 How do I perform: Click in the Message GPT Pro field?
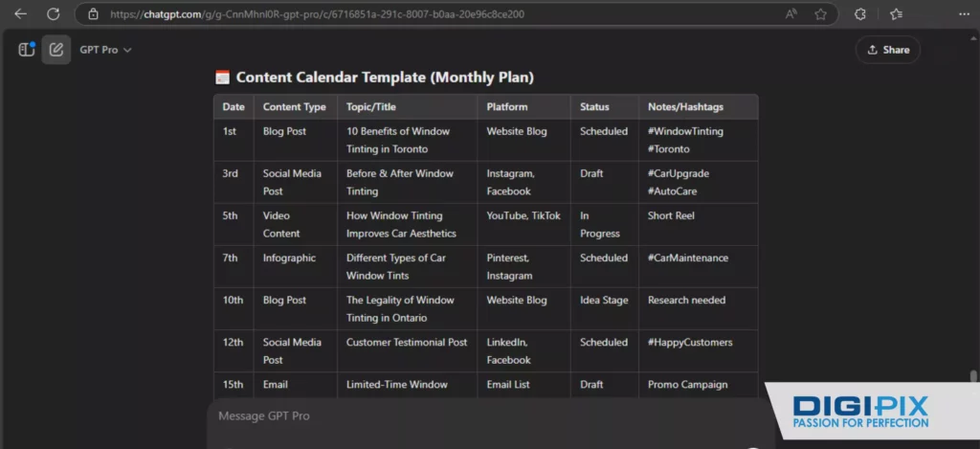point(479,416)
